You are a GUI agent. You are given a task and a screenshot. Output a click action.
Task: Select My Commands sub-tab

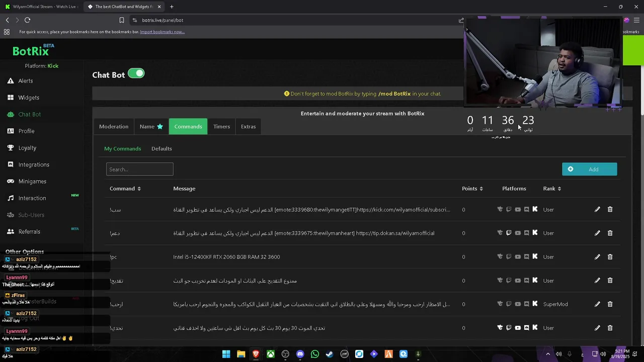pos(122,149)
